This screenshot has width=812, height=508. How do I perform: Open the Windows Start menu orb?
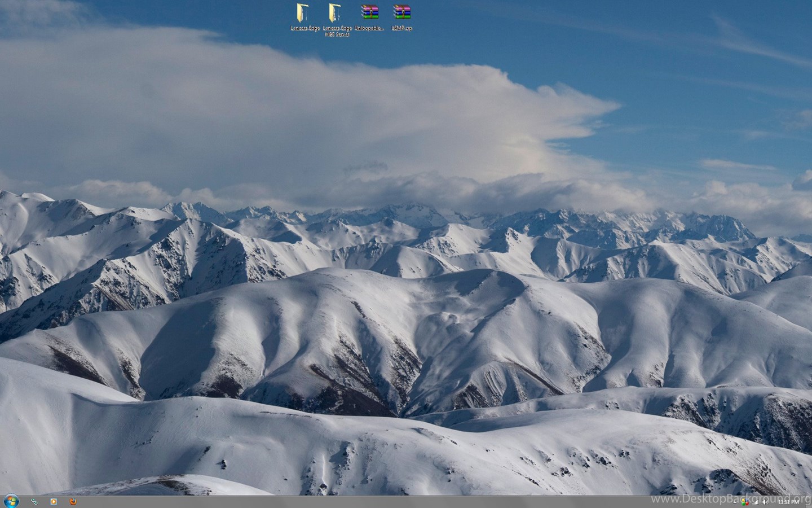(x=11, y=501)
